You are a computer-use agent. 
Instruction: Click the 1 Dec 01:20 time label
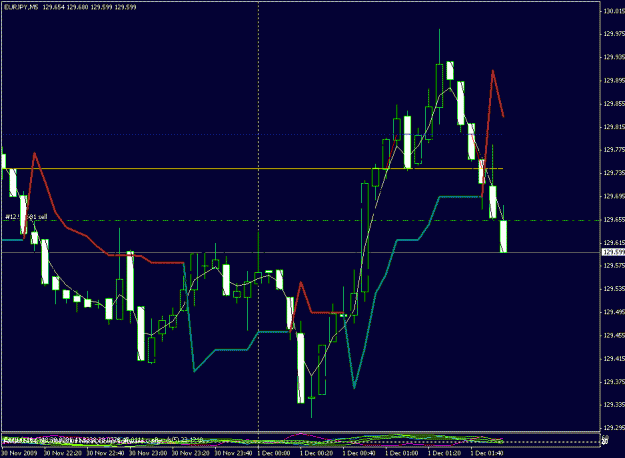pos(444,453)
